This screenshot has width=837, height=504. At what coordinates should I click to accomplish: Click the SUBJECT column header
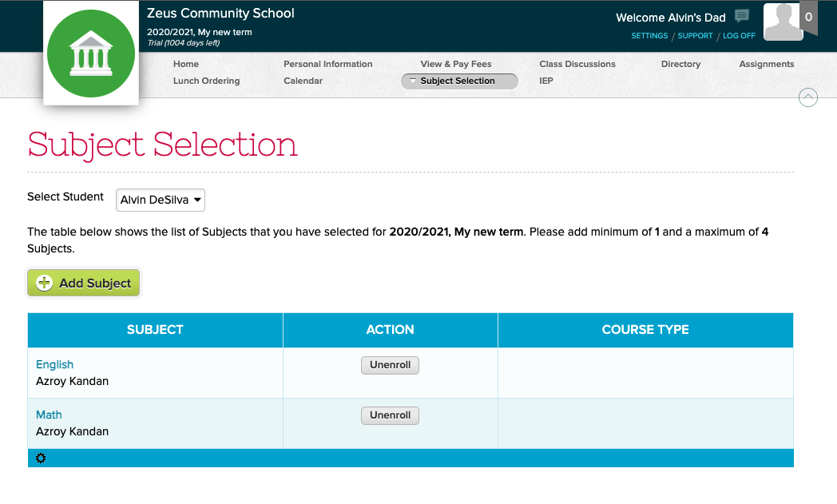pos(155,330)
